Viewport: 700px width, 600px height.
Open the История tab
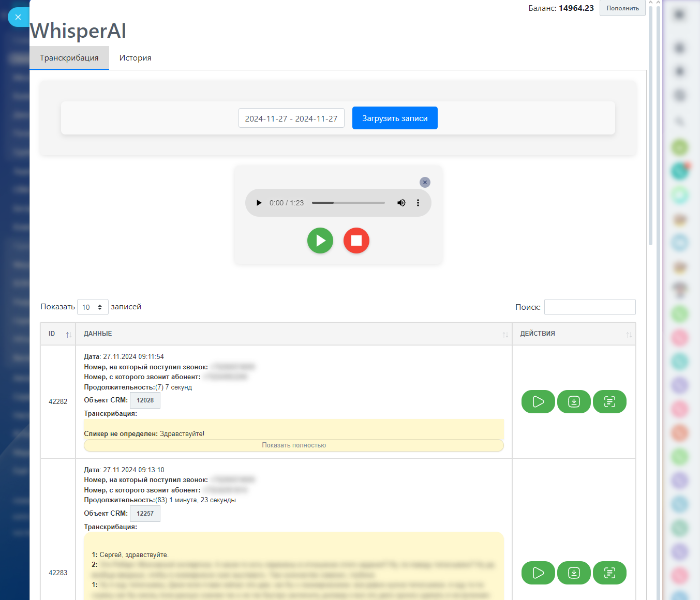coord(136,58)
